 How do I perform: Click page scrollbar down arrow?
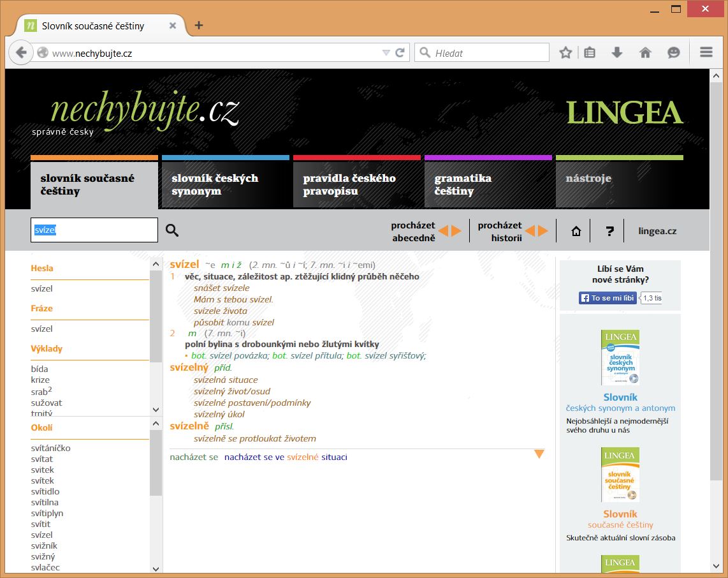point(716,566)
